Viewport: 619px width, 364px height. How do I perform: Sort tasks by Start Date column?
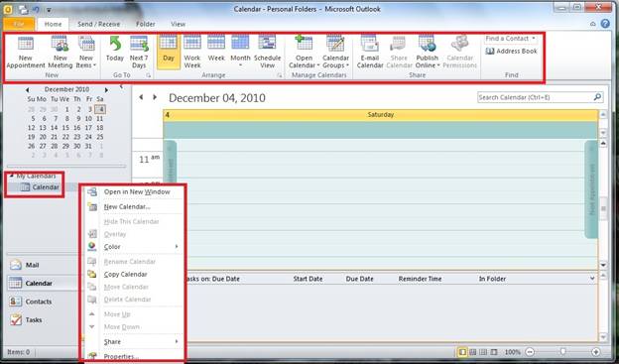click(x=308, y=279)
